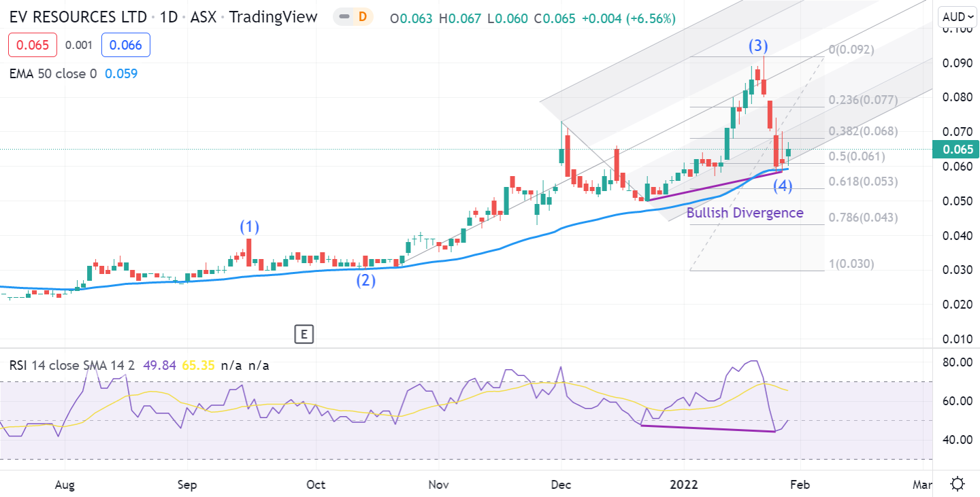This screenshot has width=980, height=497.
Task: Click the Elliott wave (4) label
Action: pos(783,186)
